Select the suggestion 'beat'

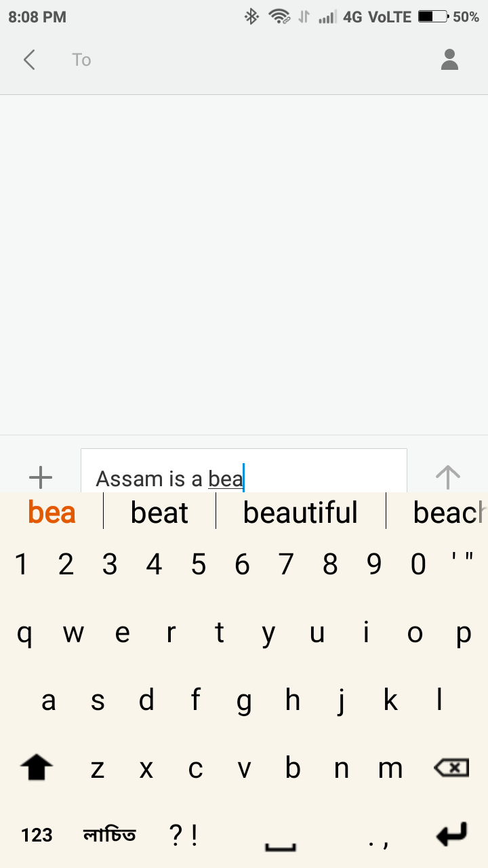159,513
